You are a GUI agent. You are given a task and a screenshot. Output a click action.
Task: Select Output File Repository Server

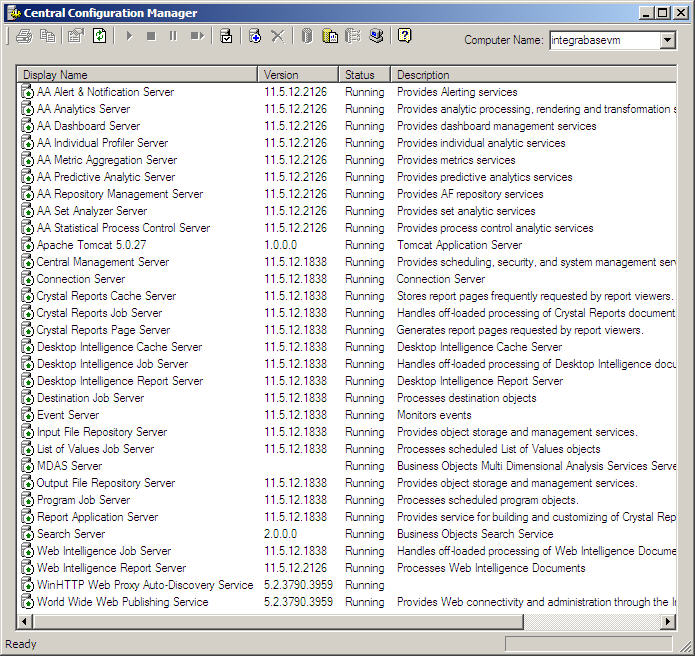(x=106, y=483)
